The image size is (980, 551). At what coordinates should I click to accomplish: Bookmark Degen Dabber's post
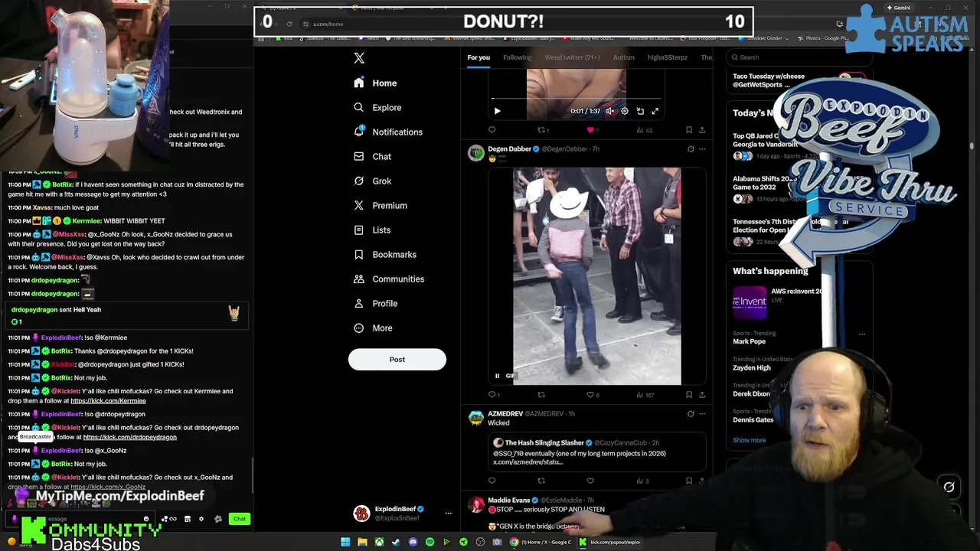pyautogui.click(x=688, y=395)
